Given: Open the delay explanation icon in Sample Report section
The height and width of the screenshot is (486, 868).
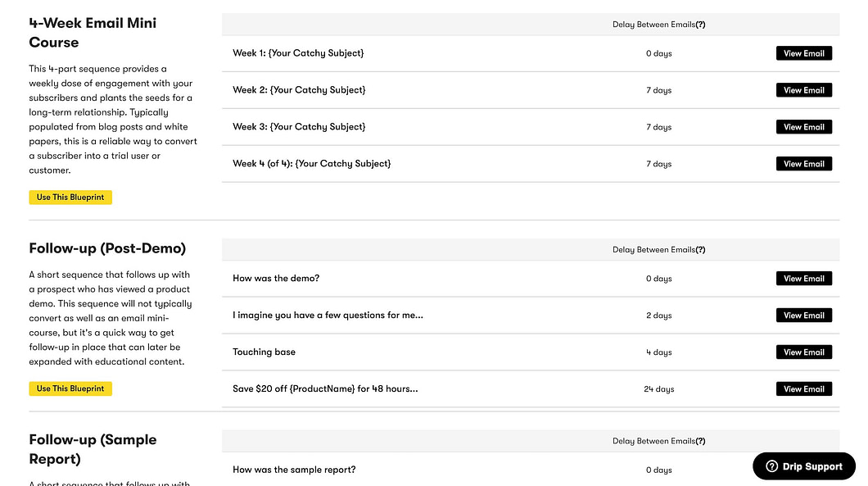Looking at the screenshot, I should (x=702, y=441).
